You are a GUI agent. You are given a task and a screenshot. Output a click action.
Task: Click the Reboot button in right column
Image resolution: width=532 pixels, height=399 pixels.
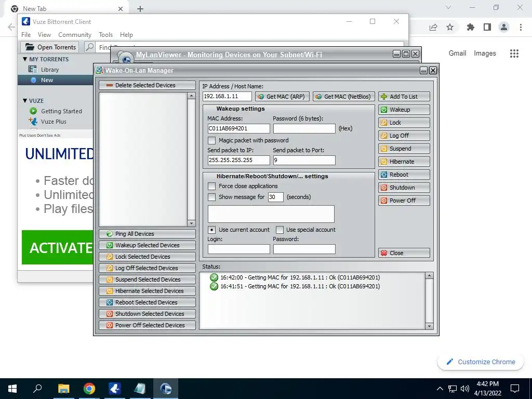click(x=404, y=175)
